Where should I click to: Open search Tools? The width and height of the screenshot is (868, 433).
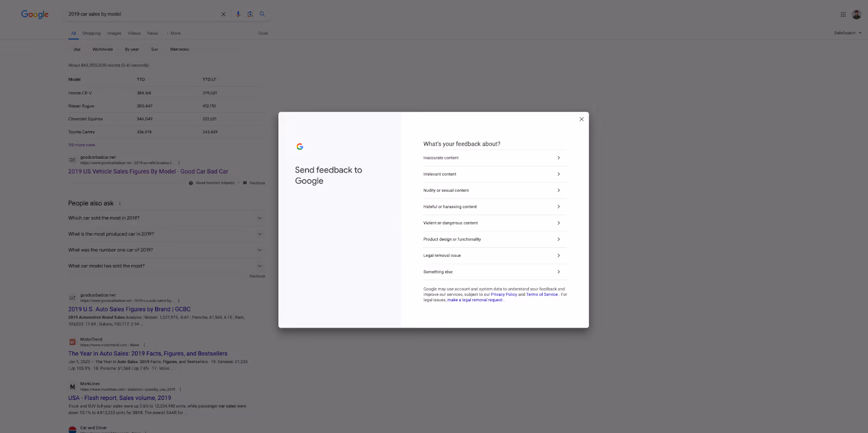[x=263, y=33]
